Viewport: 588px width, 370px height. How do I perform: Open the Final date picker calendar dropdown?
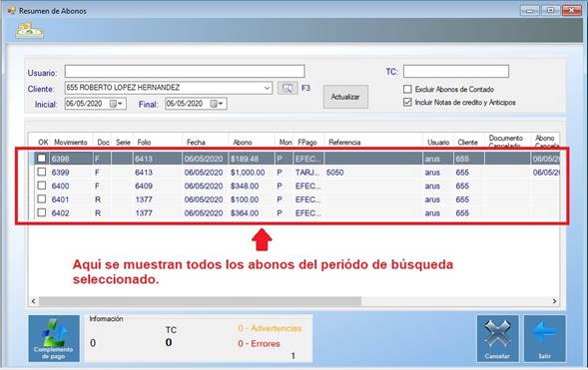pos(217,104)
